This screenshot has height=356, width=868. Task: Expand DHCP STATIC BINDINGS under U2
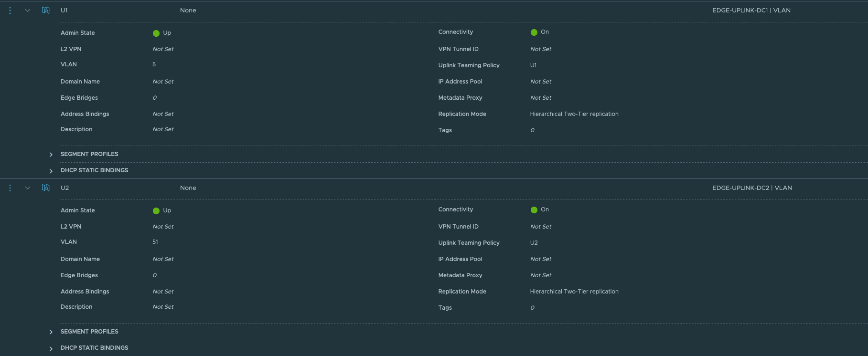[51, 348]
